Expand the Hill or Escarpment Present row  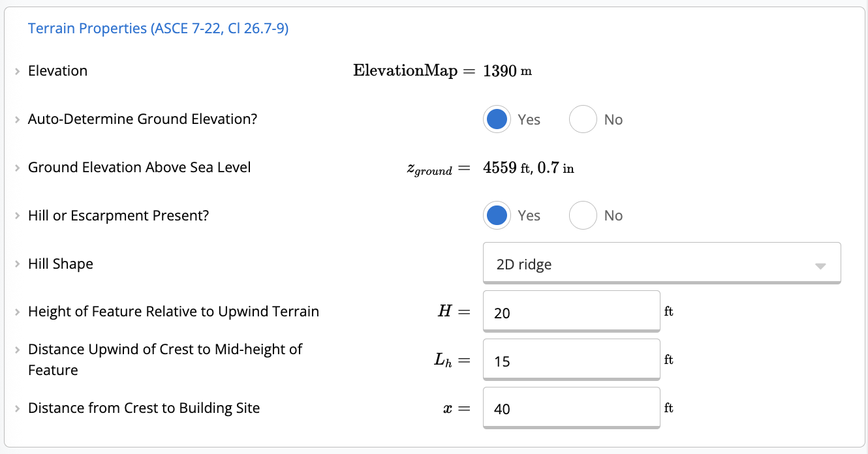tap(17, 215)
